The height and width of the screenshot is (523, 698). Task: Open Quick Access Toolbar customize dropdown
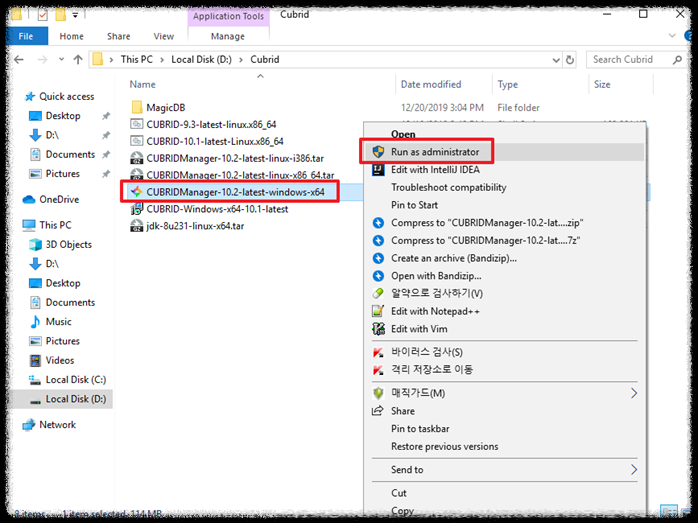pos(75,15)
